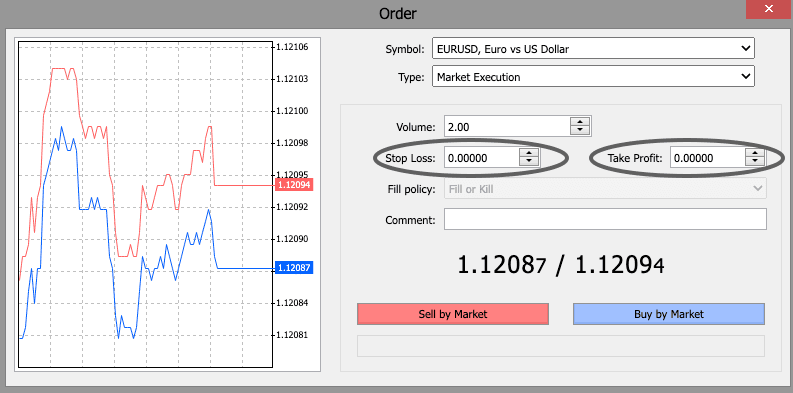Increase Take Profit with the up arrow

pos(755,153)
